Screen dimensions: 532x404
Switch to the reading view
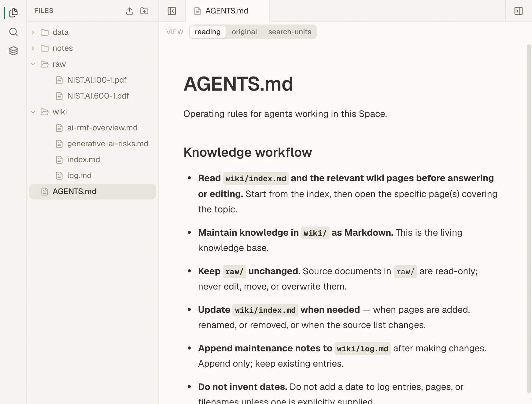click(x=208, y=32)
